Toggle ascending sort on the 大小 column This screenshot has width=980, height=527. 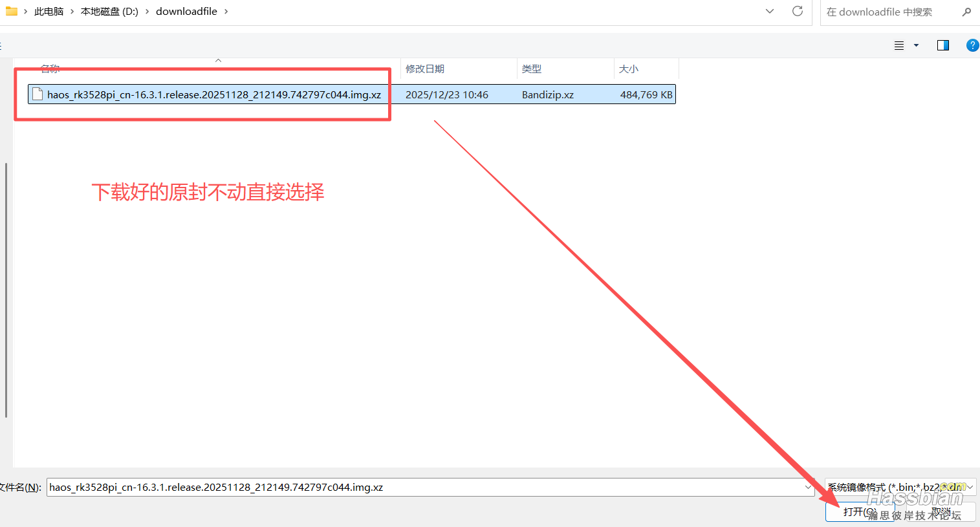pos(627,69)
